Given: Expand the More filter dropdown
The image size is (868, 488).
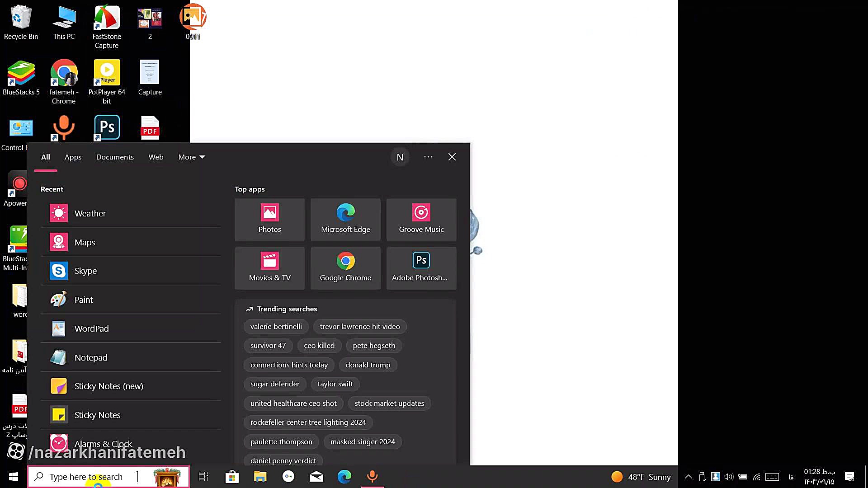Looking at the screenshot, I should (192, 157).
